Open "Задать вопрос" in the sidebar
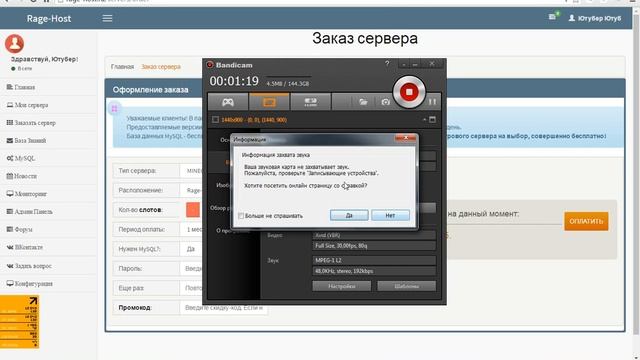Viewport: 640px width, 360px height. (x=29, y=266)
